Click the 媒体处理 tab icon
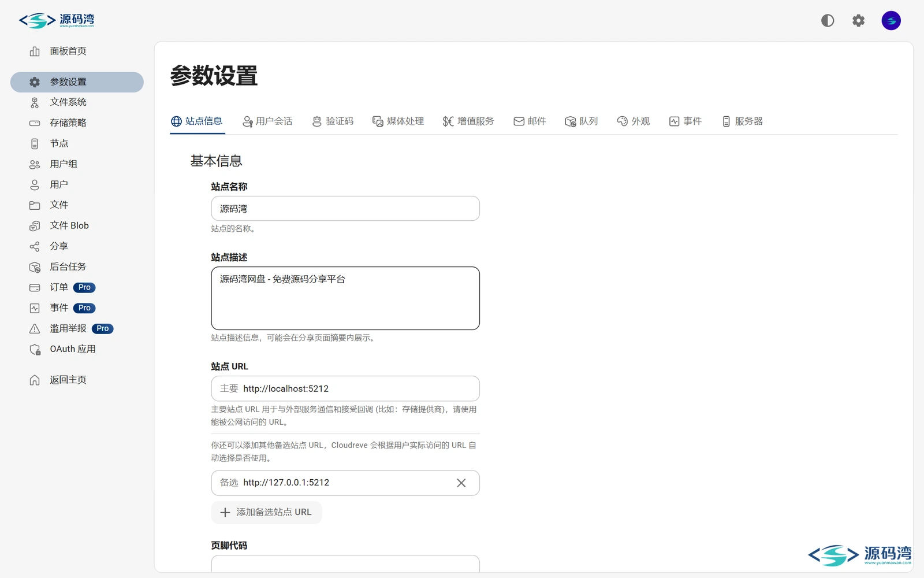924x578 pixels. tap(378, 121)
